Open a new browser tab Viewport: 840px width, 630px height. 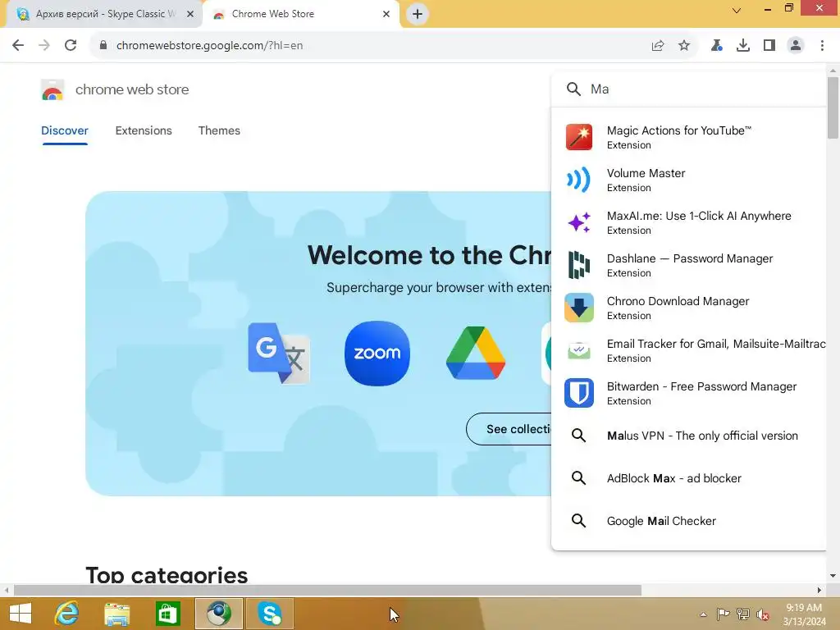[x=418, y=14]
